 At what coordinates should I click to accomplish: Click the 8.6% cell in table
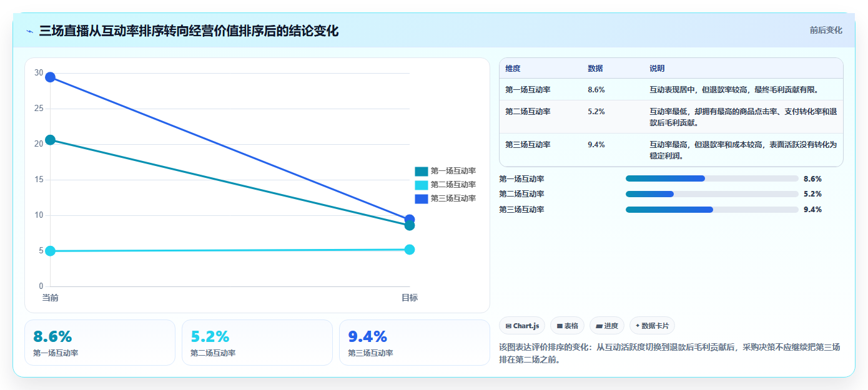596,90
